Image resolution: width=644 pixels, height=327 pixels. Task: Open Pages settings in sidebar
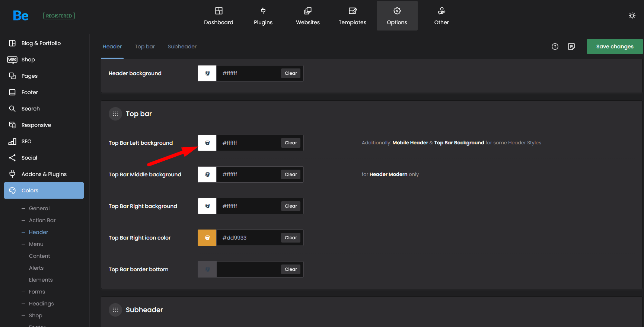coord(44,76)
